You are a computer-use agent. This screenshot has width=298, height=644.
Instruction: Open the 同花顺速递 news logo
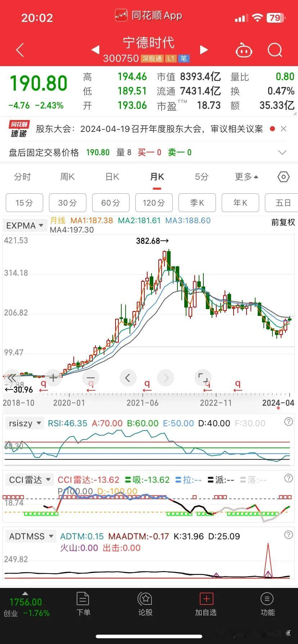[x=19, y=129]
